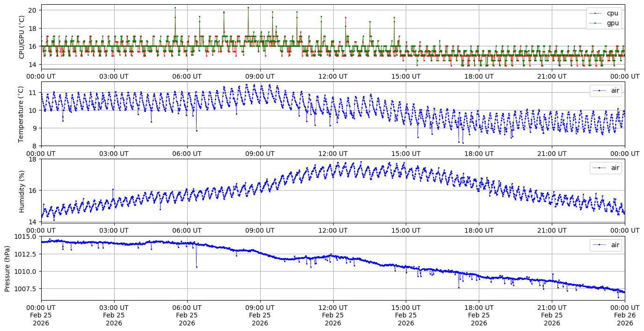This screenshot has width=644, height=331.
Task: Click the CPU/GPU (°C) y-axis label
Action: coord(22,37)
